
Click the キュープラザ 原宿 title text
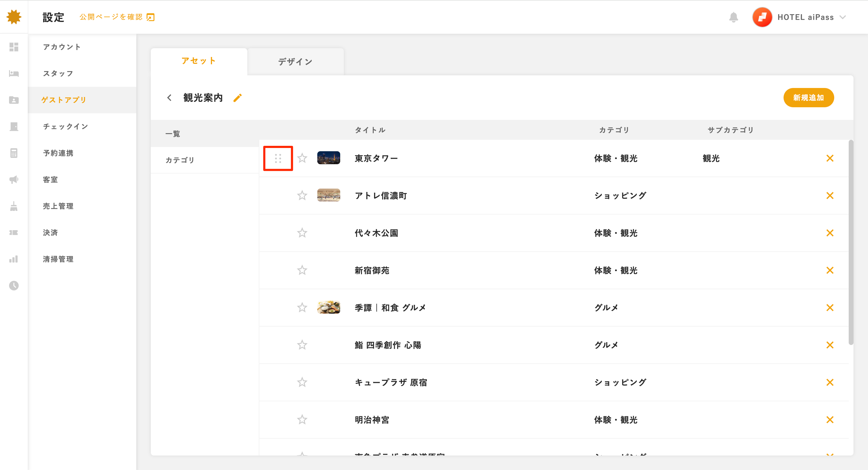[391, 382]
